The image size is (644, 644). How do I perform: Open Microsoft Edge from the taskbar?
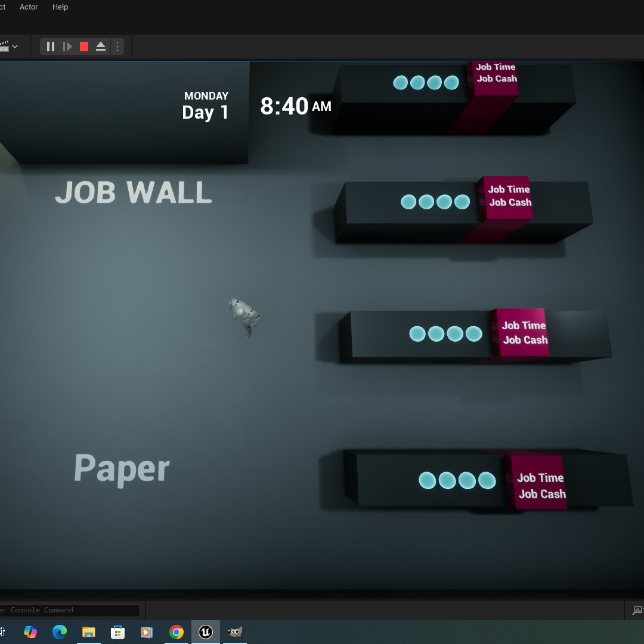(59, 632)
